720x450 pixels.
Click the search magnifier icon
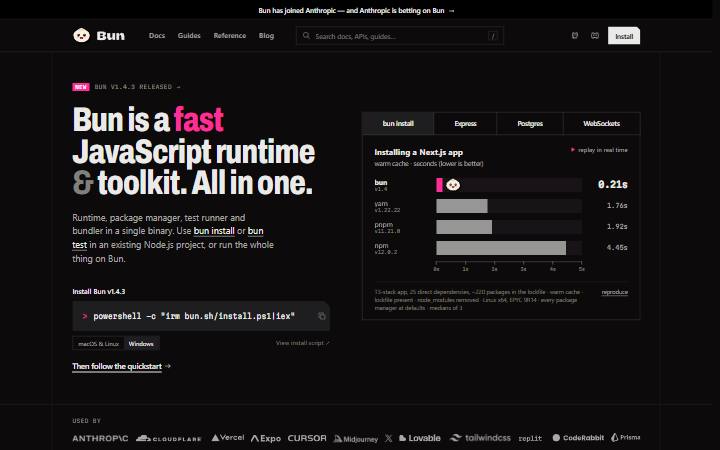pyautogui.click(x=306, y=35)
